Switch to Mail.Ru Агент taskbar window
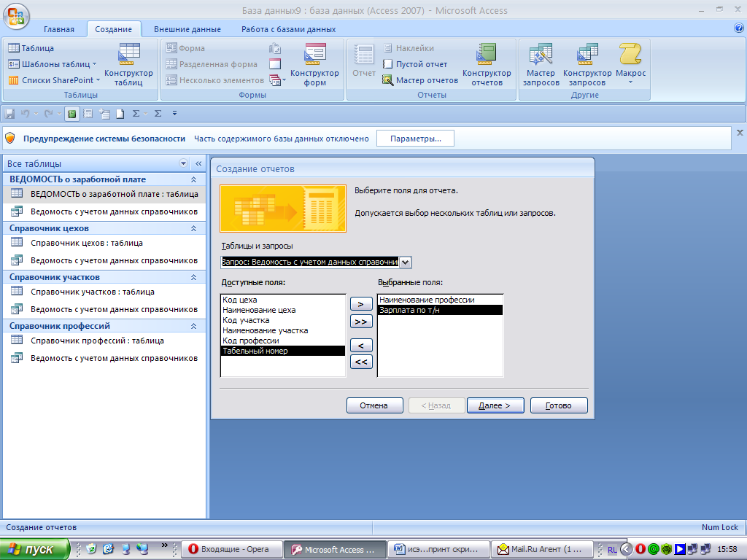Screen dimensions: 747x560 click(x=541, y=549)
